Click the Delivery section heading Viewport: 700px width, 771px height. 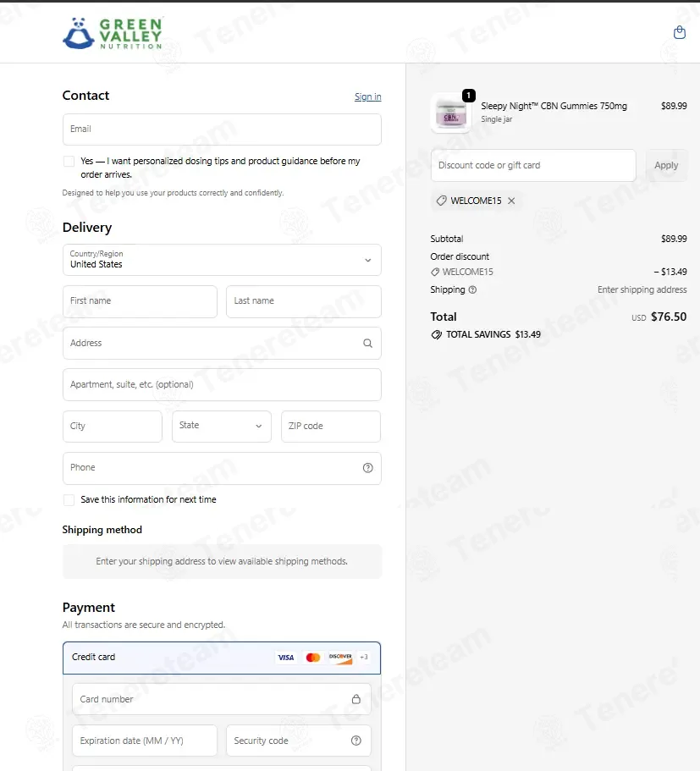click(x=87, y=228)
